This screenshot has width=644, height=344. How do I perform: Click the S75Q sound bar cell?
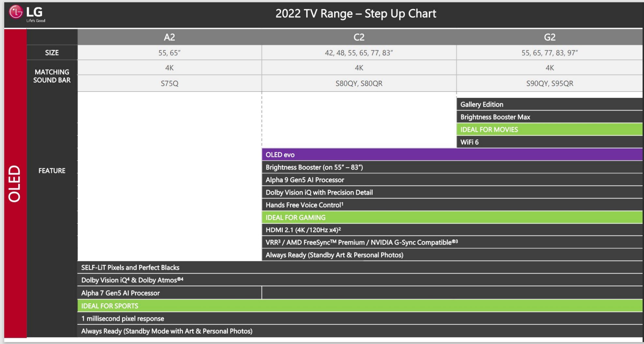pos(169,83)
